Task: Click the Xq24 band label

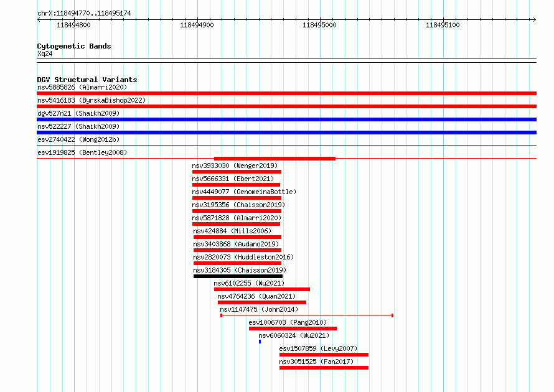Action: [x=45, y=54]
